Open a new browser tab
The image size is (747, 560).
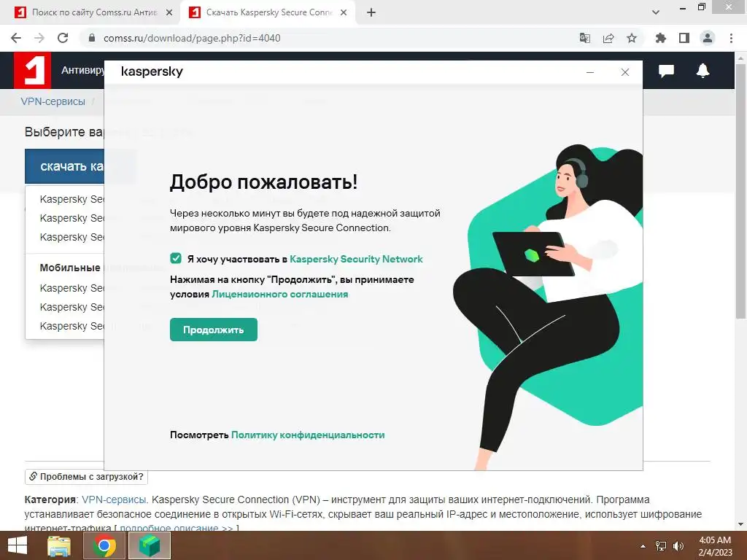[x=371, y=12]
